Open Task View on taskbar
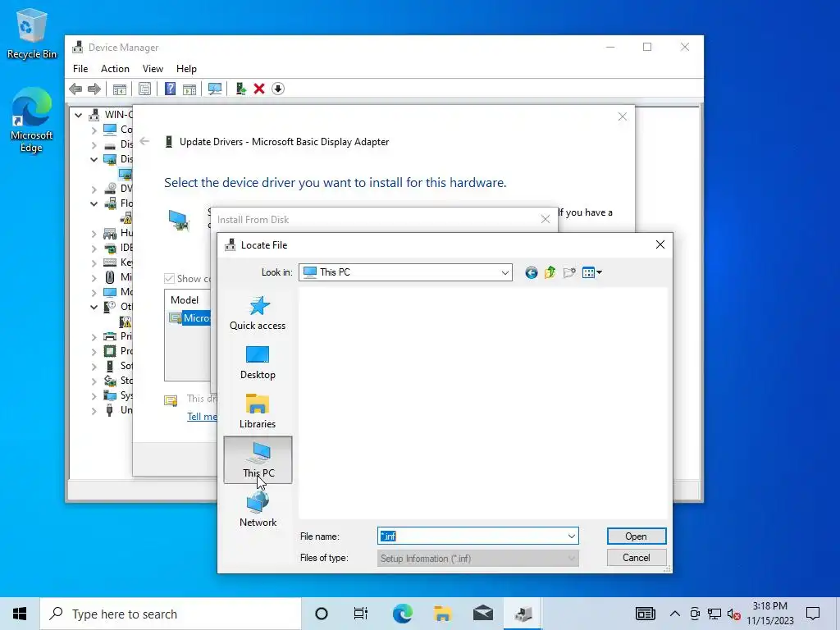 [x=361, y=614]
